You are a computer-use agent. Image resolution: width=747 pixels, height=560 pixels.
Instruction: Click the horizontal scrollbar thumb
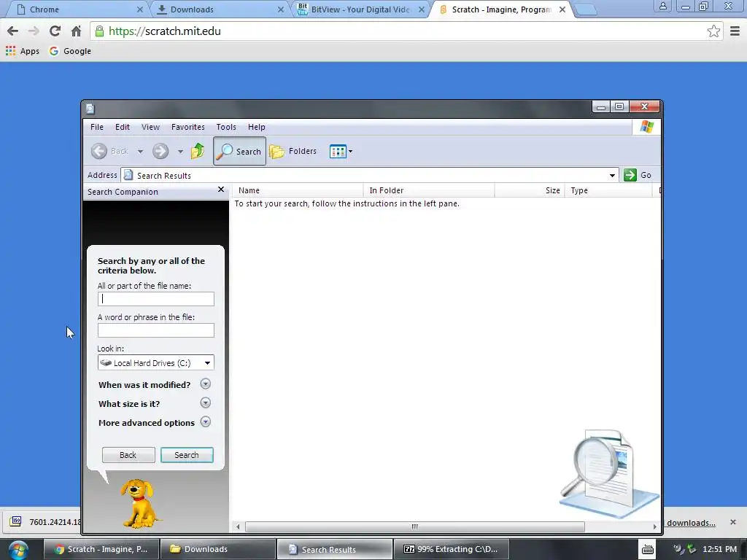point(414,526)
